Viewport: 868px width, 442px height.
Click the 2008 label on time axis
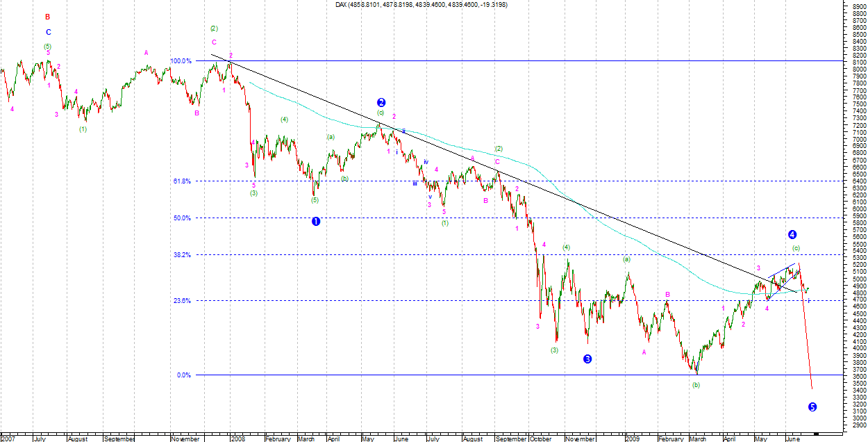[x=237, y=439]
